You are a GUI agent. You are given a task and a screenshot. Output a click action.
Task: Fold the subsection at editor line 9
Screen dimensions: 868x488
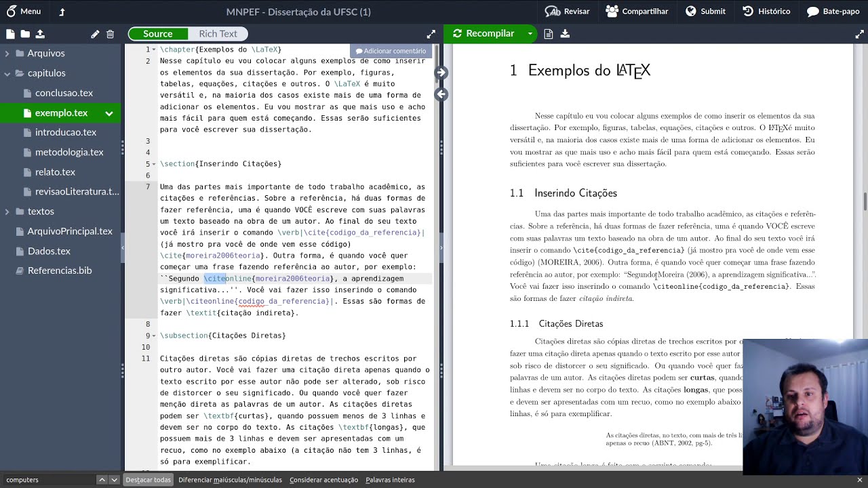tap(154, 335)
